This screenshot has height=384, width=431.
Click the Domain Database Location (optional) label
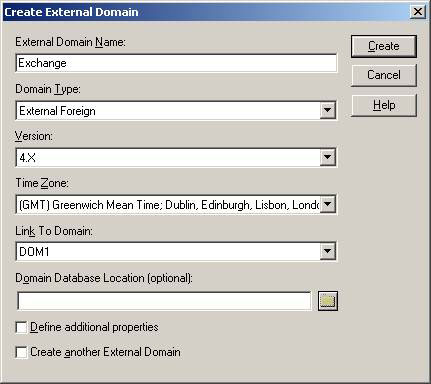pos(104,278)
